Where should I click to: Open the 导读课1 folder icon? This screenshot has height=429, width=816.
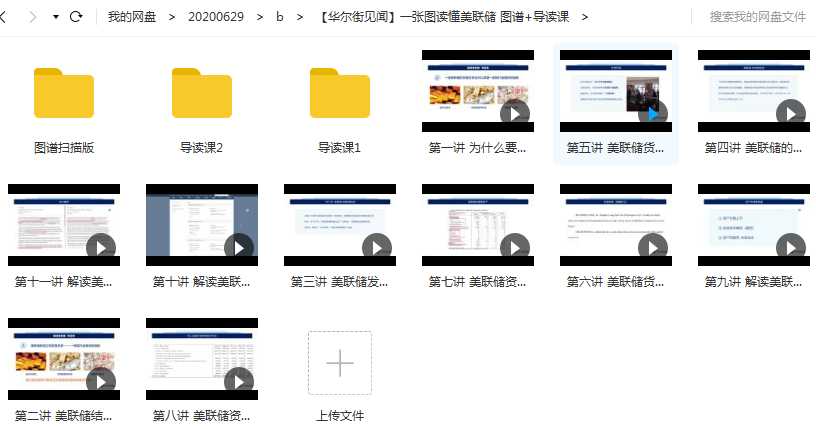(x=340, y=93)
